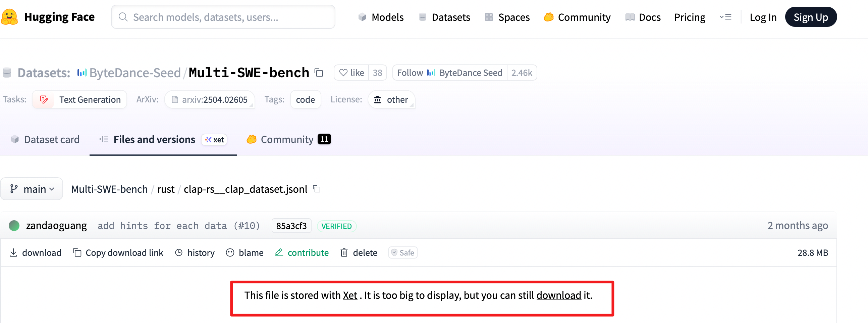
Task: Click the search field in the header
Action: pyautogui.click(x=223, y=17)
